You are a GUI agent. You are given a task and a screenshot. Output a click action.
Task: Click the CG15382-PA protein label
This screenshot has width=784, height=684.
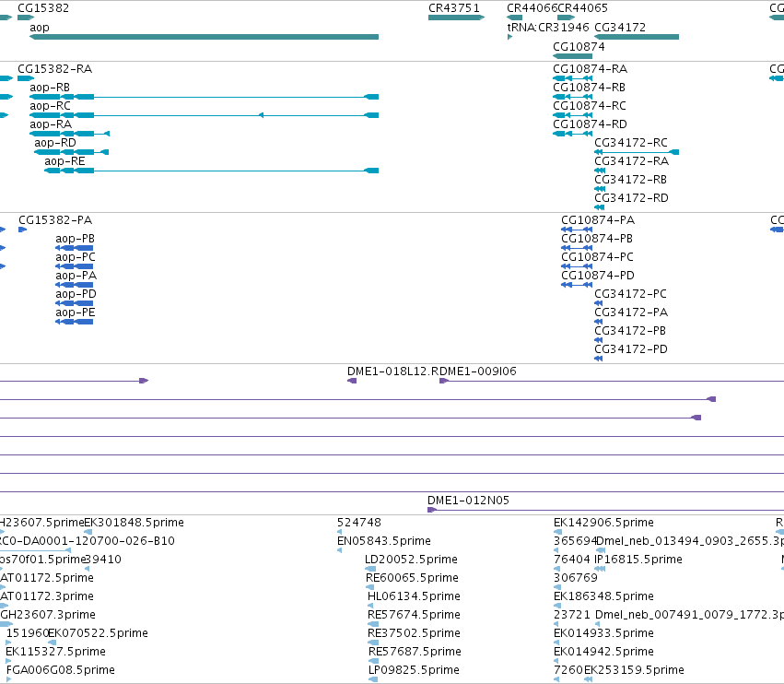pyautogui.click(x=55, y=220)
